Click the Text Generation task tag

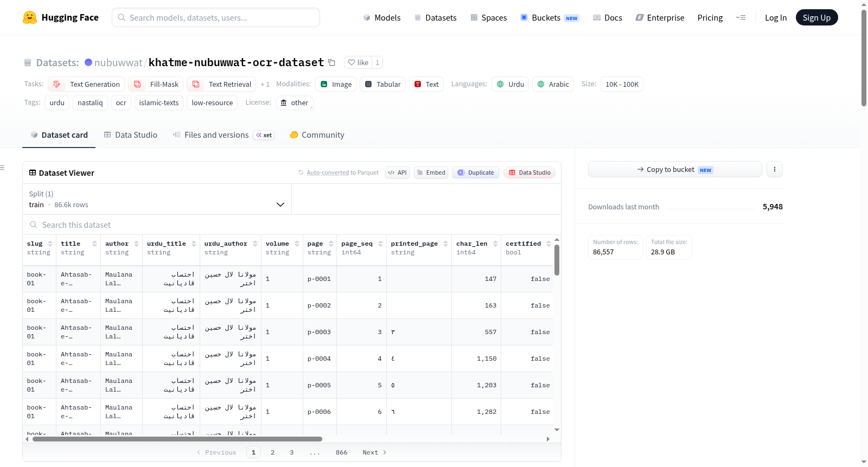point(86,84)
